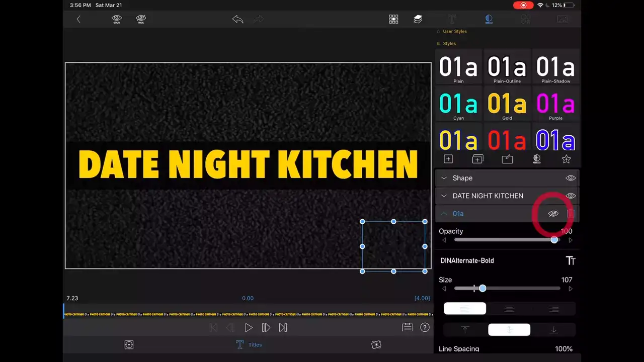Decrease text size with left arrow
Image resolution: width=644 pixels, height=362 pixels.
click(x=444, y=289)
